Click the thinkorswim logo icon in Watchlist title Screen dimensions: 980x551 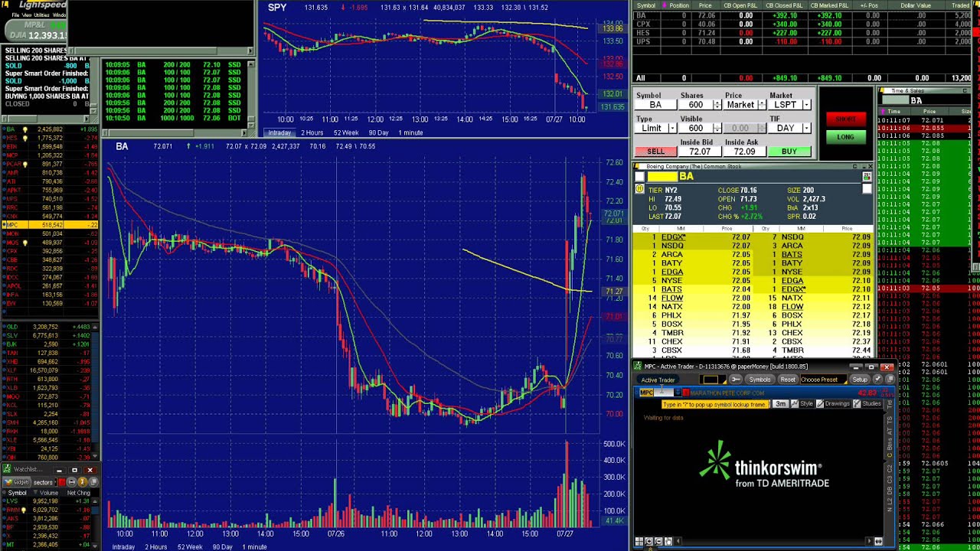point(7,468)
